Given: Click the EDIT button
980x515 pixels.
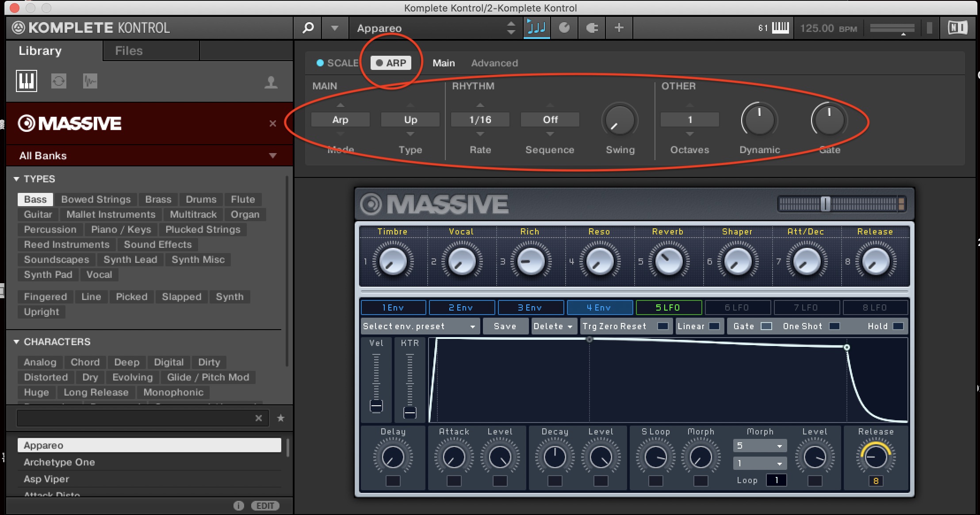Looking at the screenshot, I should coord(265,506).
